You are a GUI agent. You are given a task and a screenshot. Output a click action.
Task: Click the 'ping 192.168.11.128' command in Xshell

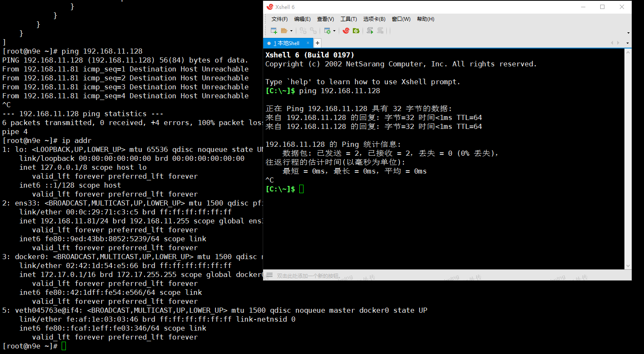tap(340, 91)
